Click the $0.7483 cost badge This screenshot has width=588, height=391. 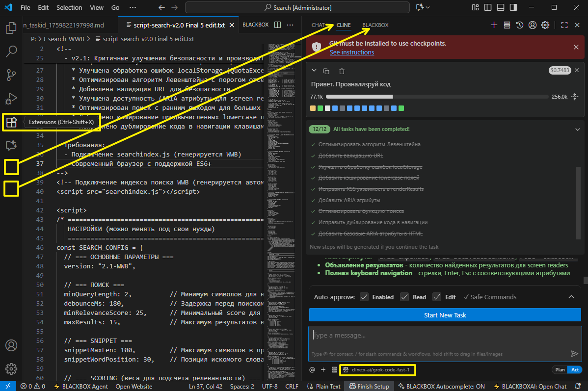(x=559, y=70)
